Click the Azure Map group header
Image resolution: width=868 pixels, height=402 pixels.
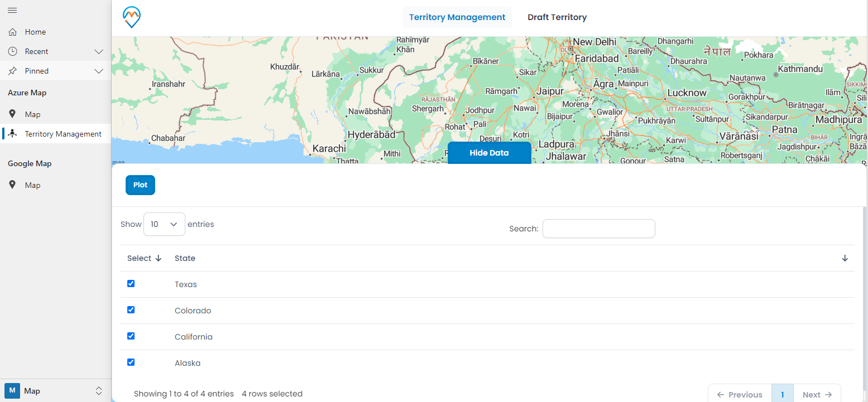(x=27, y=93)
